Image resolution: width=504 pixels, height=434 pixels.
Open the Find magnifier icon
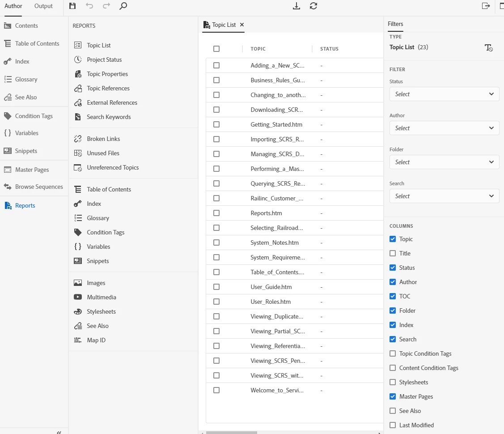[123, 6]
